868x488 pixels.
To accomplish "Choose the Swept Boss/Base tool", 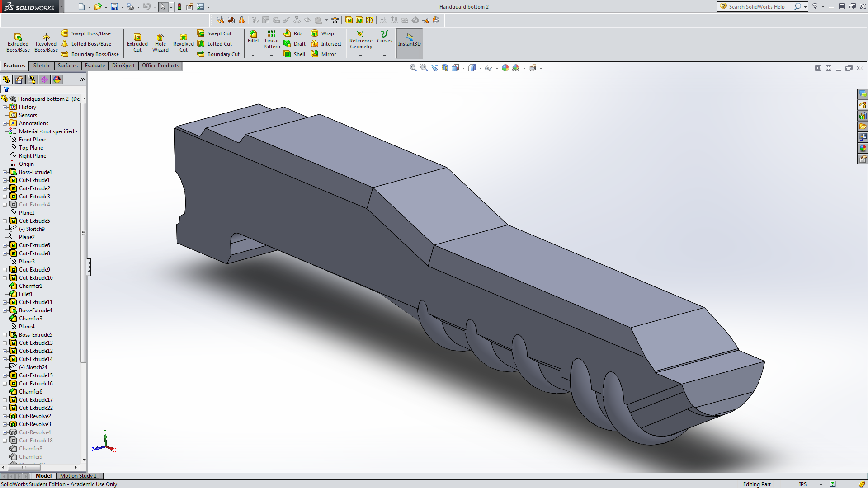I will point(86,33).
